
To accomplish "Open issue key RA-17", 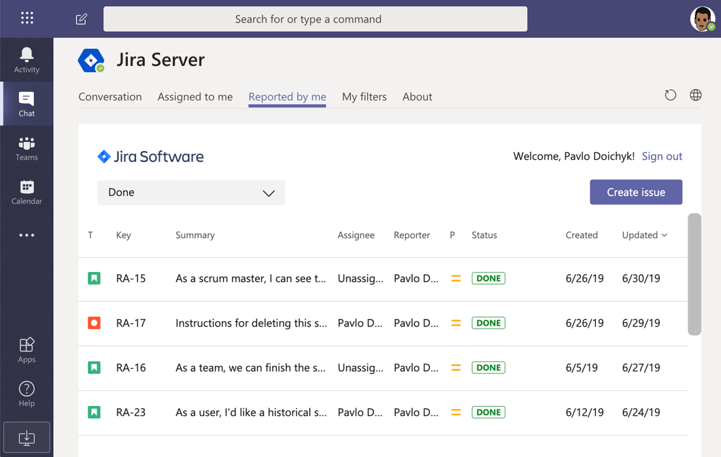I will pos(131,323).
